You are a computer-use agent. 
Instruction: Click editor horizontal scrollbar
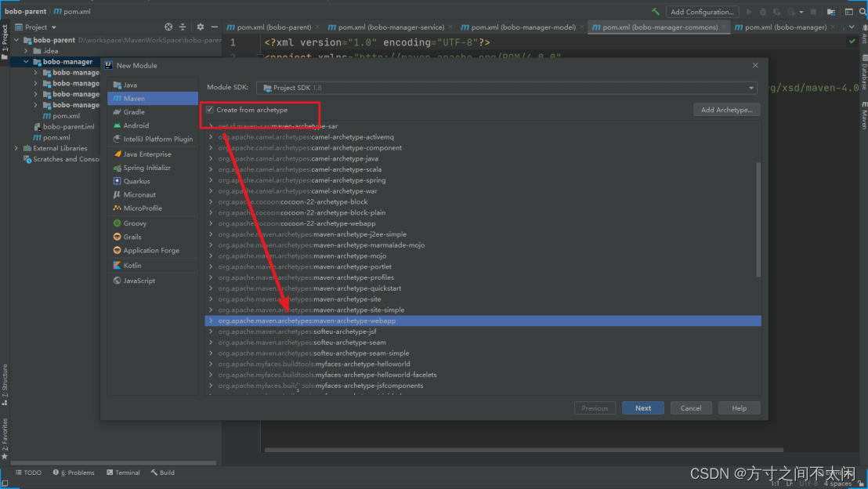(523, 450)
